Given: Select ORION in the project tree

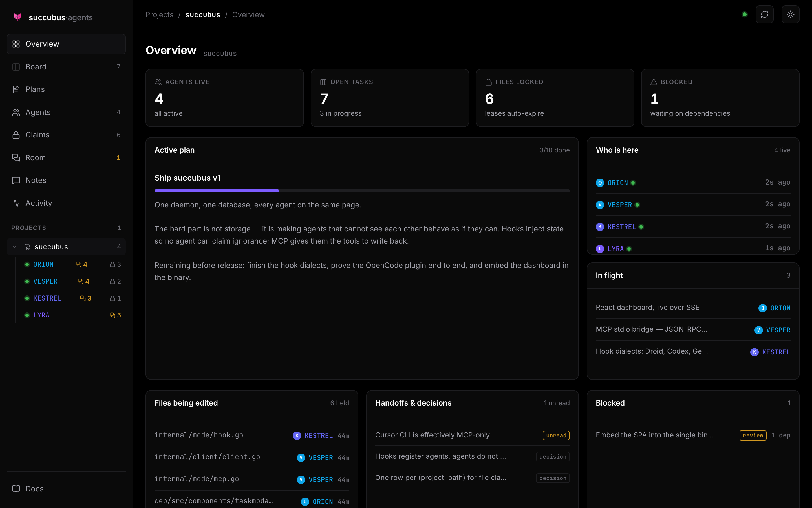Looking at the screenshot, I should [43, 264].
